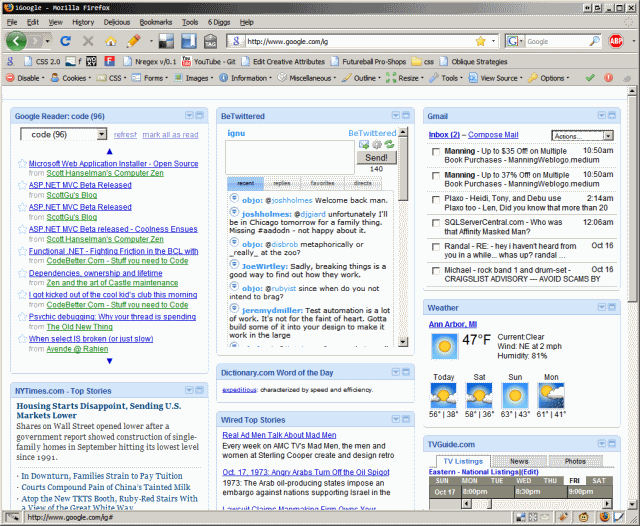The height and width of the screenshot is (526, 640).
Task: Click the Firefox icon in status bar
Action: pyautogui.click(x=604, y=517)
